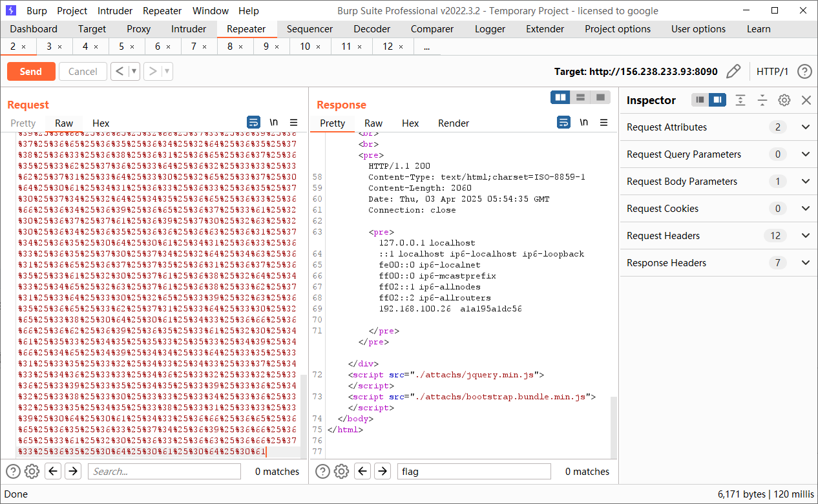Click the pencil icon to edit target

pos(733,72)
